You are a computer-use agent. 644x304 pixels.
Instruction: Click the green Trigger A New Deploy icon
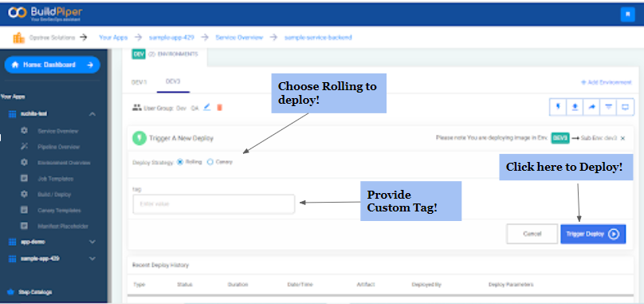(x=139, y=139)
